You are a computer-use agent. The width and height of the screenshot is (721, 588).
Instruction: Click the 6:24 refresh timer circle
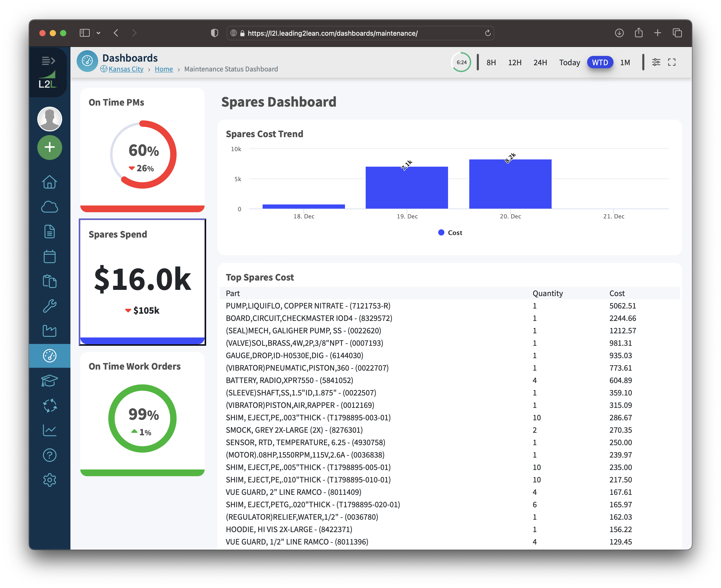click(x=461, y=62)
